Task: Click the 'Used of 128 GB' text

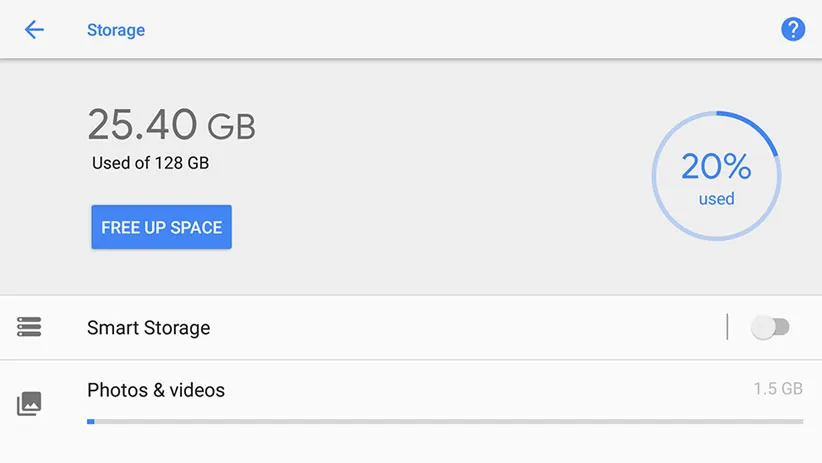Action: pyautogui.click(x=150, y=163)
